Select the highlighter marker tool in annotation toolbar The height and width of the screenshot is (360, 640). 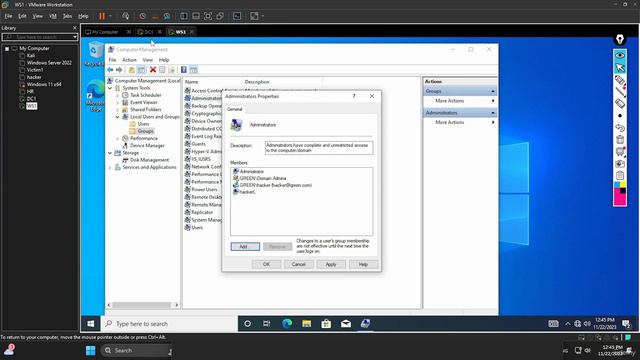620,80
